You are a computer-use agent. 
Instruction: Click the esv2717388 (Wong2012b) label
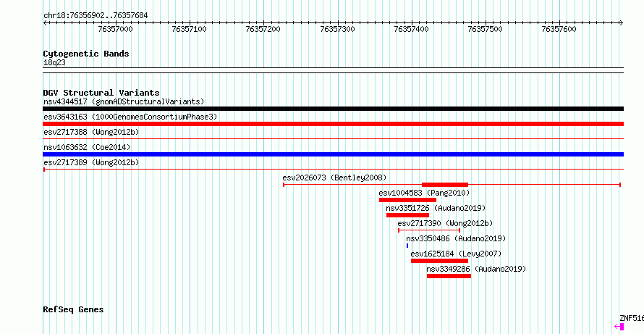(91, 132)
